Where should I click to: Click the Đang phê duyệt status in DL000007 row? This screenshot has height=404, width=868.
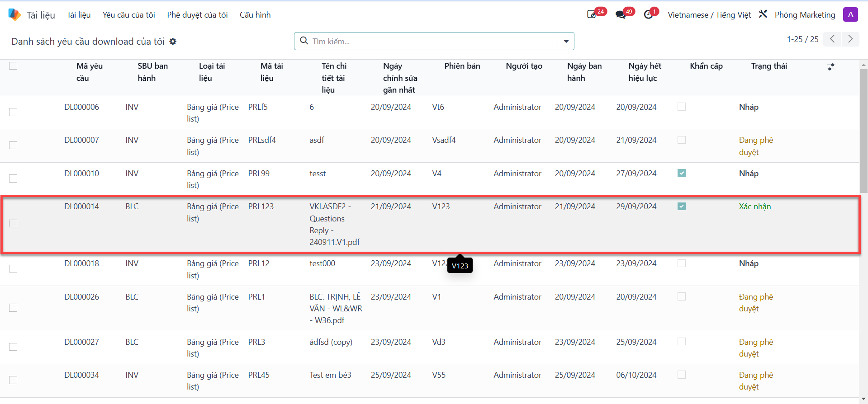(x=756, y=146)
